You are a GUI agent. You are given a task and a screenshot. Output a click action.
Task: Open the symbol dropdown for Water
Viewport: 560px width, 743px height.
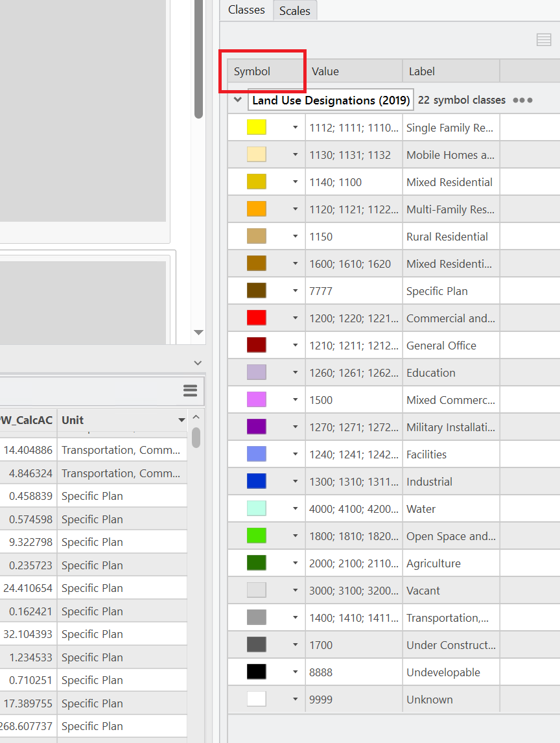click(x=295, y=508)
